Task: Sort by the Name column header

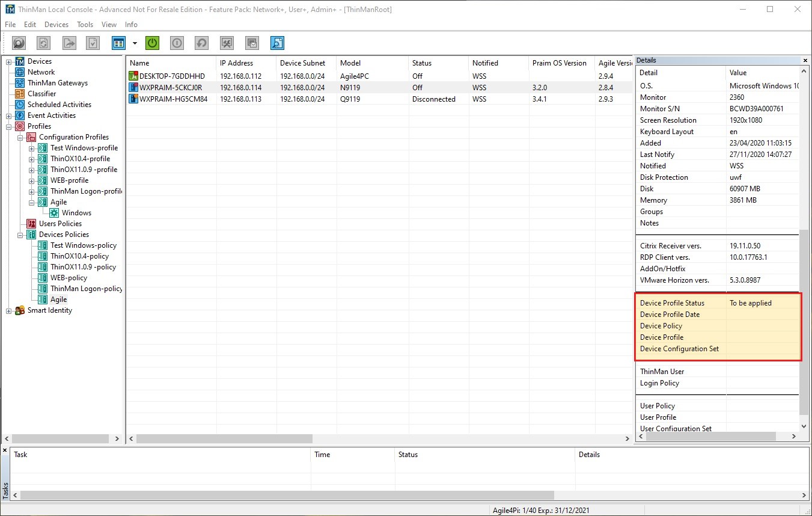Action: click(x=171, y=63)
